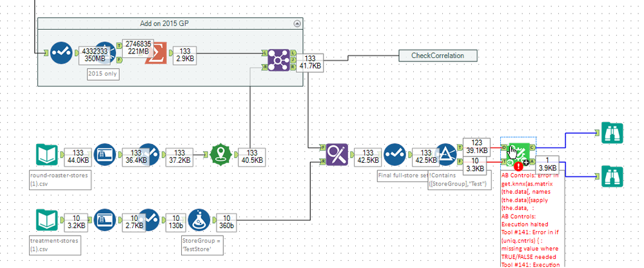The width and height of the screenshot is (644, 268).
Task: Click the T output anchor of the !Contains Filter
Action: 460,147
